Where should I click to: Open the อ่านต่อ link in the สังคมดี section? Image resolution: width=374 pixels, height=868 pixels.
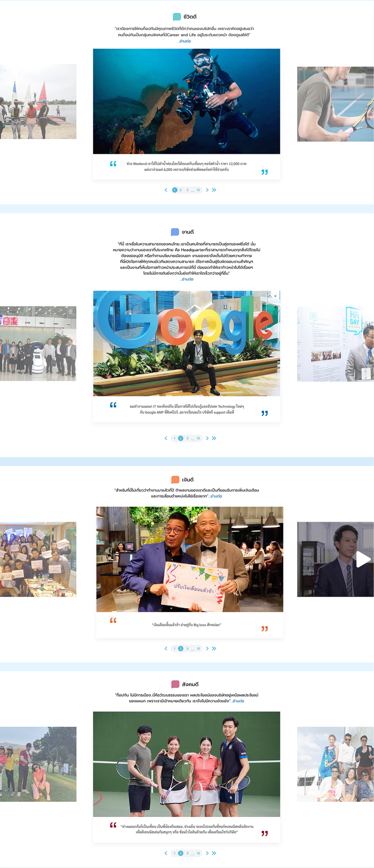[x=238, y=701]
